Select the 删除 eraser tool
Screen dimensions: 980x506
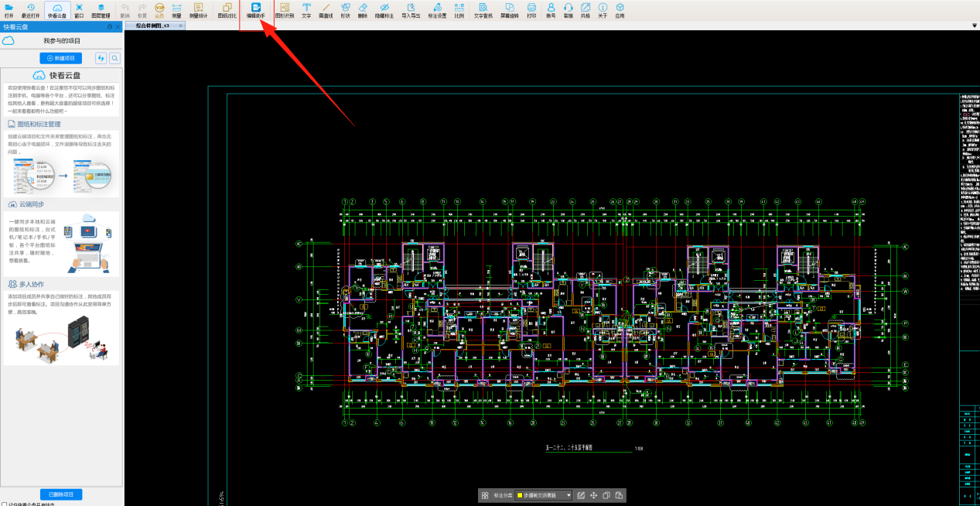(x=363, y=10)
